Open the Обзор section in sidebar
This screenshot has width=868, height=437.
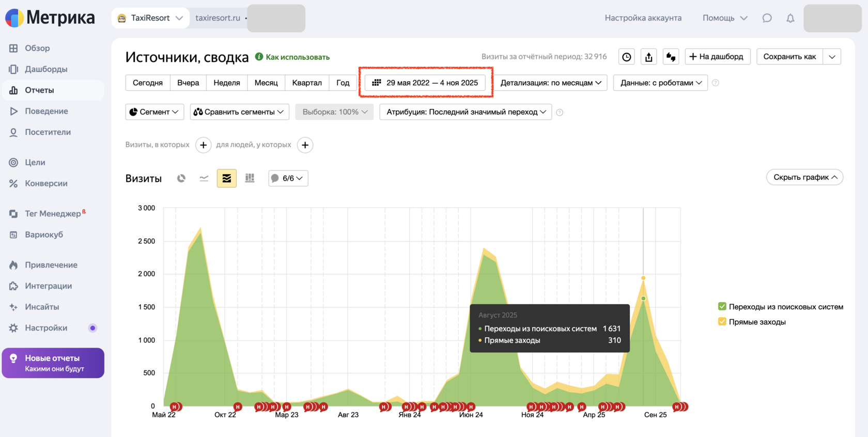pos(37,48)
